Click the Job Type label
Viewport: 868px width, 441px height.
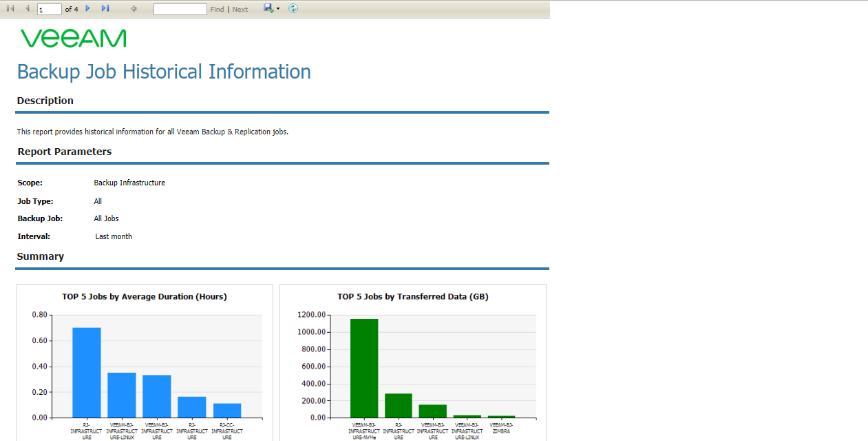coord(35,201)
